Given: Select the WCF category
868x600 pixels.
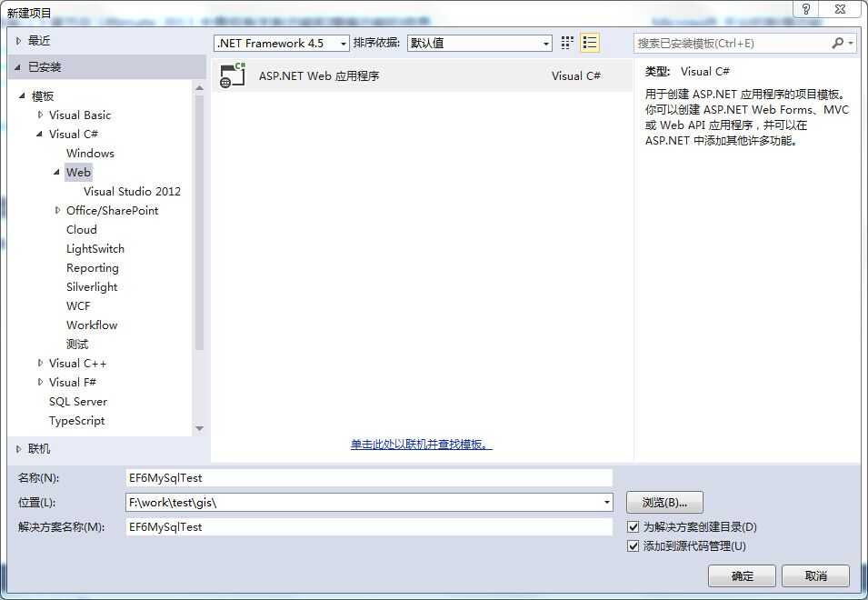Looking at the screenshot, I should 78,306.
